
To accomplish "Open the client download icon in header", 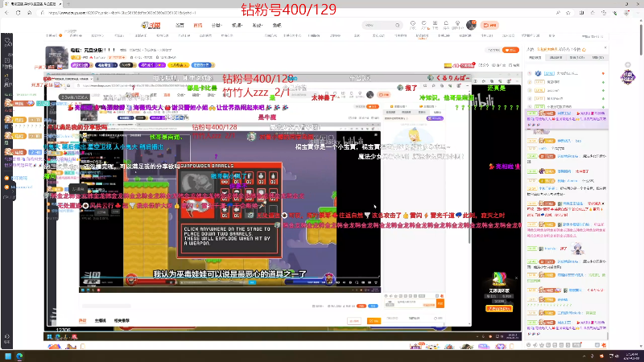I will tap(435, 25).
